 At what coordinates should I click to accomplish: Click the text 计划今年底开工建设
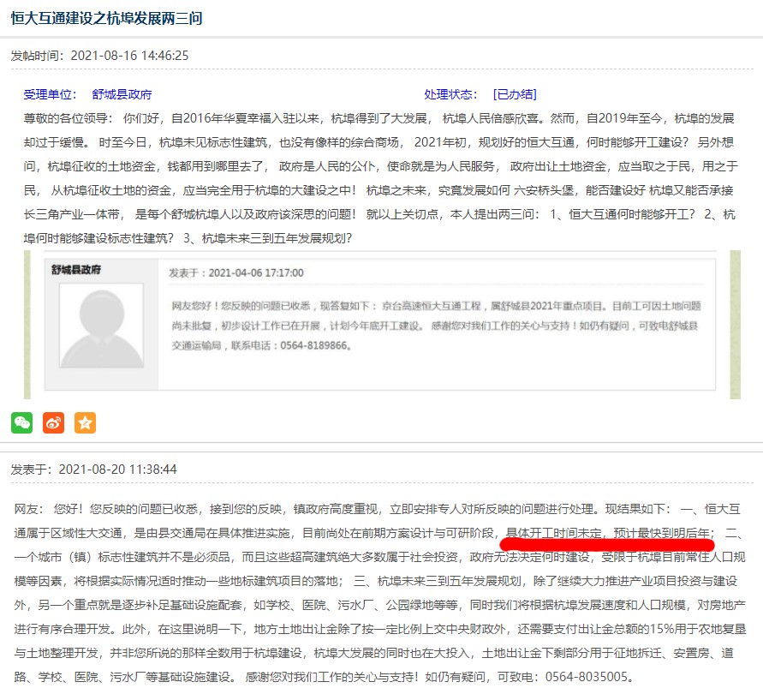tap(374, 326)
